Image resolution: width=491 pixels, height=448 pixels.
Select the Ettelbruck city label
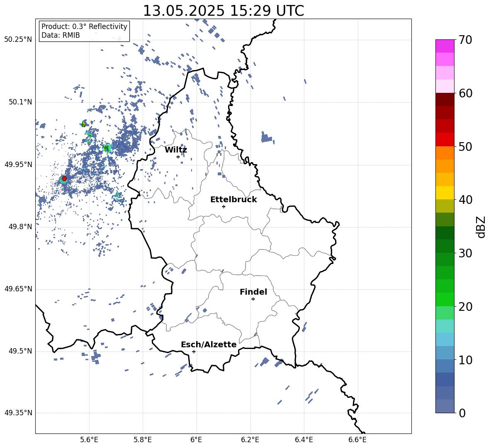click(x=233, y=200)
